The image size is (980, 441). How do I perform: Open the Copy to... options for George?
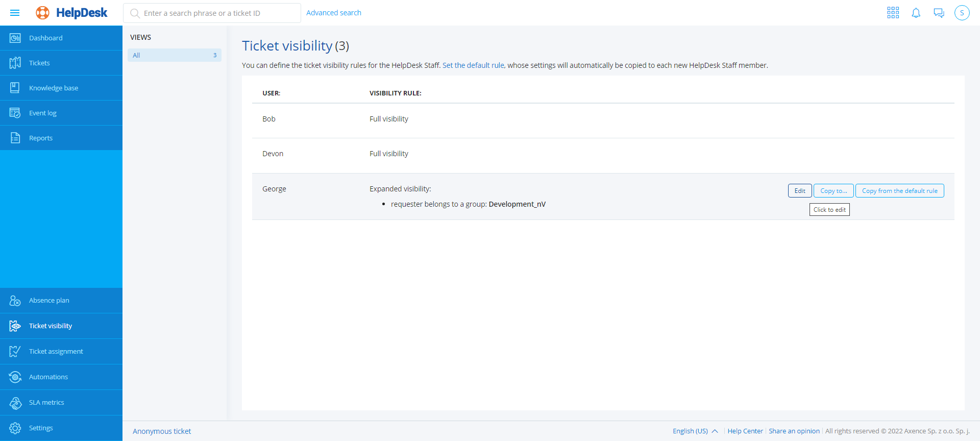pos(833,191)
